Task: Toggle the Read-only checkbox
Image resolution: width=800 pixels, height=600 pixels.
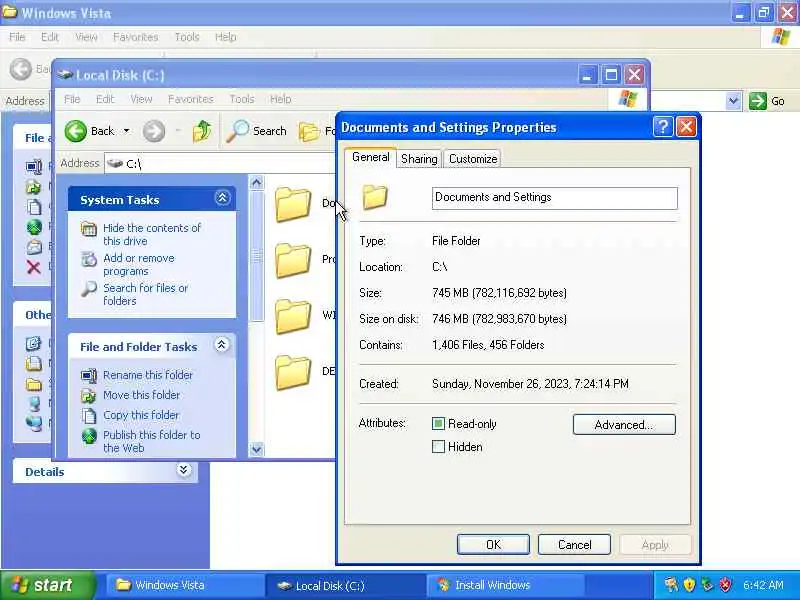Action: coord(438,423)
